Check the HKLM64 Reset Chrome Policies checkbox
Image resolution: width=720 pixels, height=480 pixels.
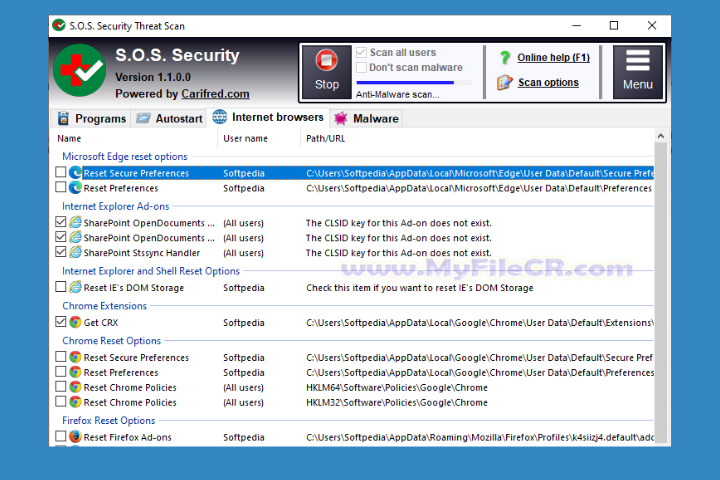[x=61, y=386]
